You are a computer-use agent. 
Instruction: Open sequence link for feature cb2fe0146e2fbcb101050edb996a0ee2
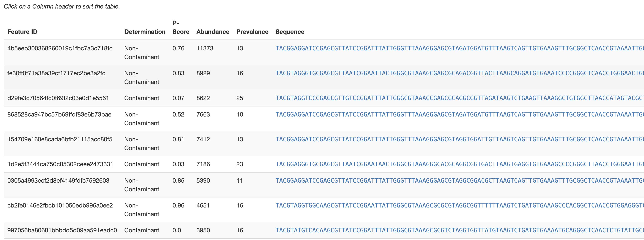460,206
